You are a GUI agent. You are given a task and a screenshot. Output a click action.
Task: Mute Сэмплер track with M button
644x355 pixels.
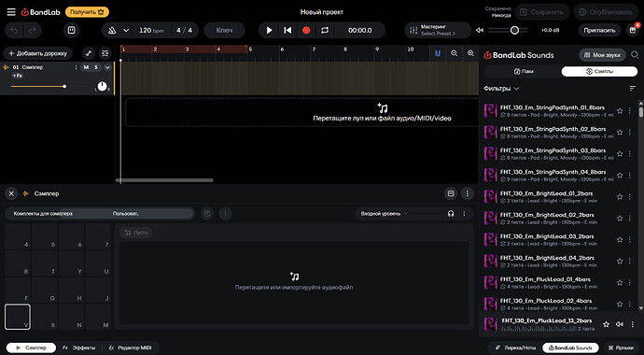tap(86, 67)
